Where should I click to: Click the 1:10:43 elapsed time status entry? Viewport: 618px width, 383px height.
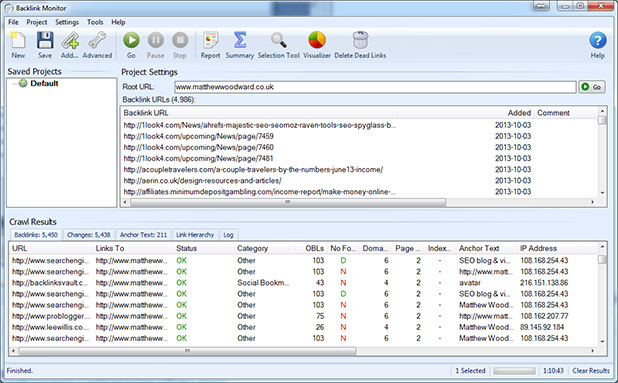(553, 371)
